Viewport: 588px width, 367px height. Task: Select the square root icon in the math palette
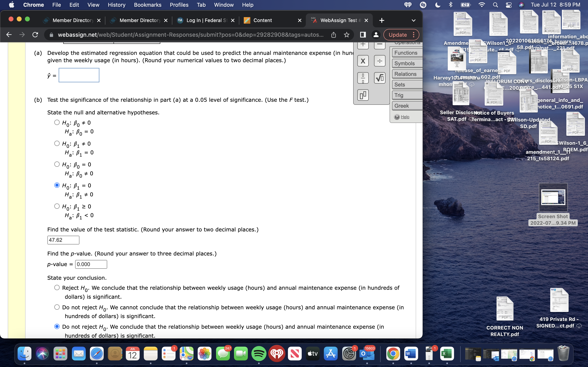380,78
